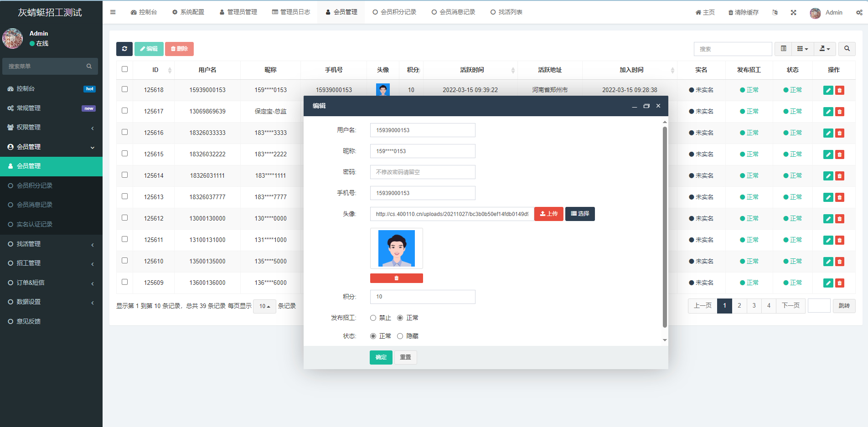Click 上传 to upload a new avatar

[x=548, y=214]
